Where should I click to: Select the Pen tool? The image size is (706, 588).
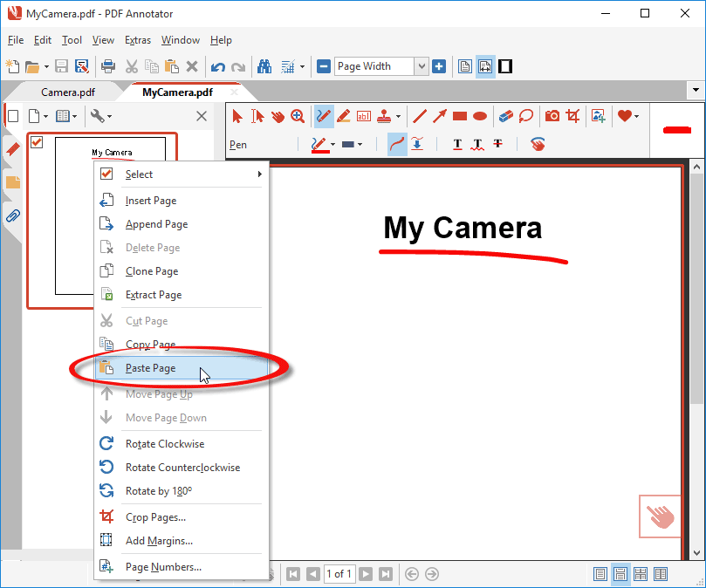point(322,115)
